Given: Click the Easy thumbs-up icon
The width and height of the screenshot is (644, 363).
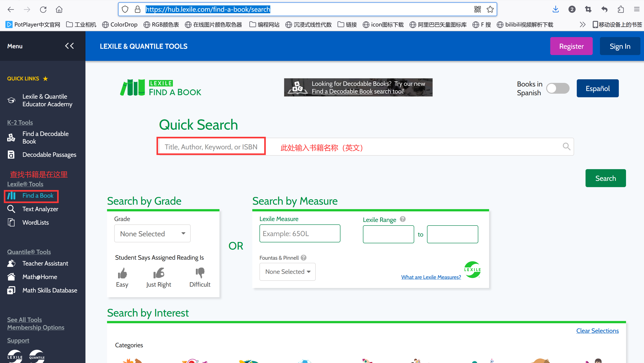Looking at the screenshot, I should (122, 273).
